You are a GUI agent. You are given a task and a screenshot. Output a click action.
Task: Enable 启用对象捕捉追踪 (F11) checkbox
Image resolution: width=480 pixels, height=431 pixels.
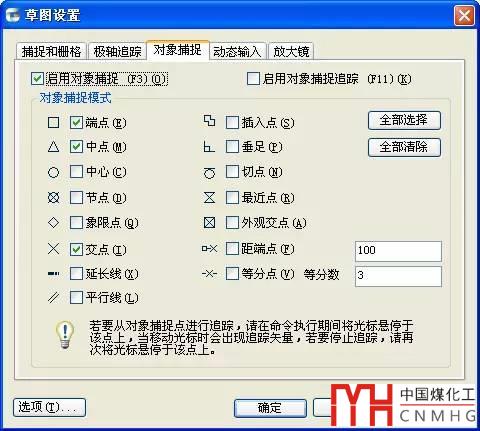pyautogui.click(x=253, y=79)
